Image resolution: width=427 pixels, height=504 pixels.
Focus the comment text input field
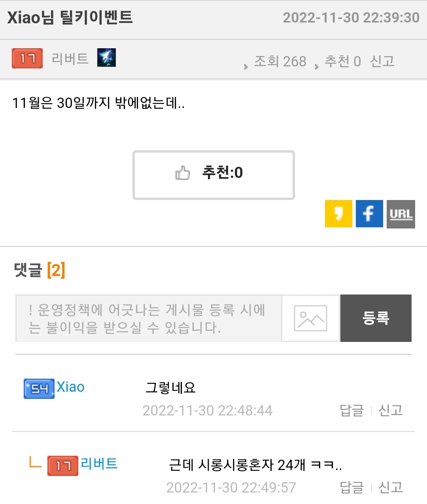point(149,318)
